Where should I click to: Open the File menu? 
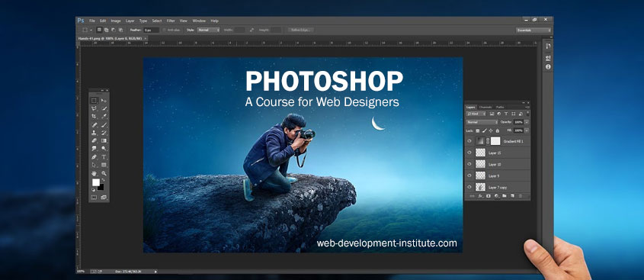click(x=92, y=21)
